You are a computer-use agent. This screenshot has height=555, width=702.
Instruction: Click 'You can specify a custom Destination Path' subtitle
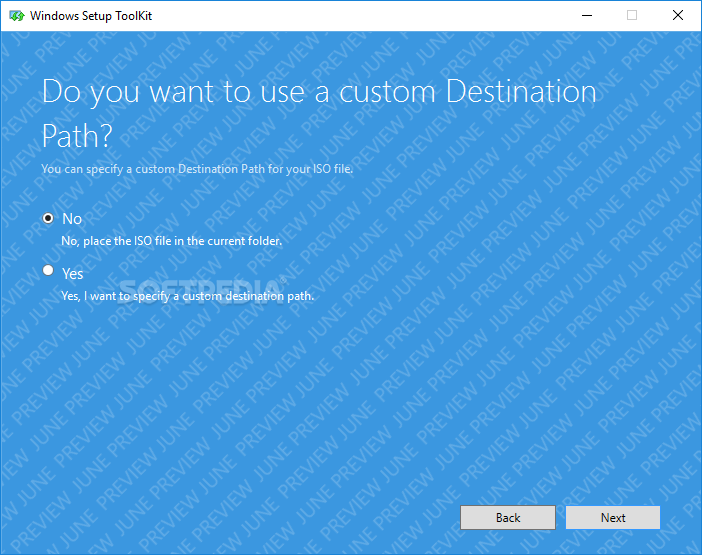tap(197, 169)
